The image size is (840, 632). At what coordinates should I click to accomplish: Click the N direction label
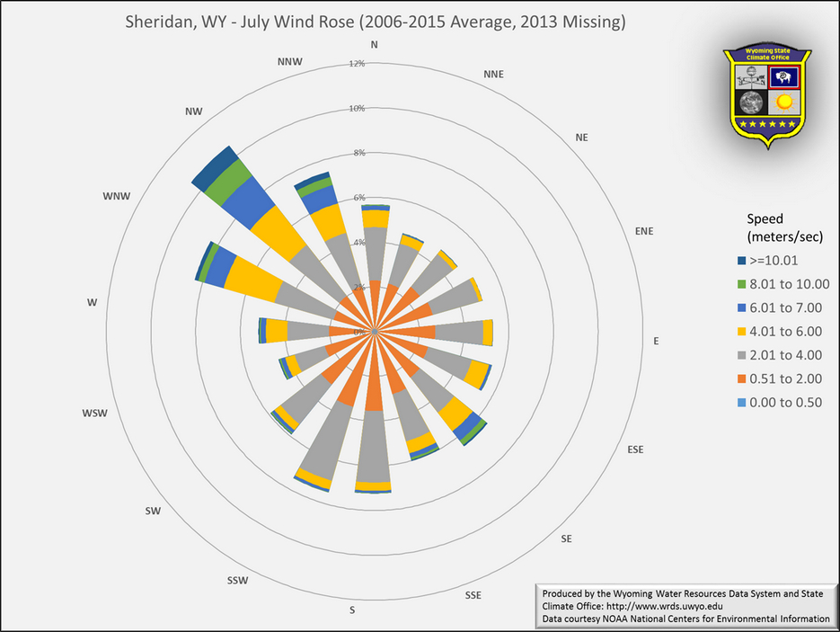tap(375, 44)
